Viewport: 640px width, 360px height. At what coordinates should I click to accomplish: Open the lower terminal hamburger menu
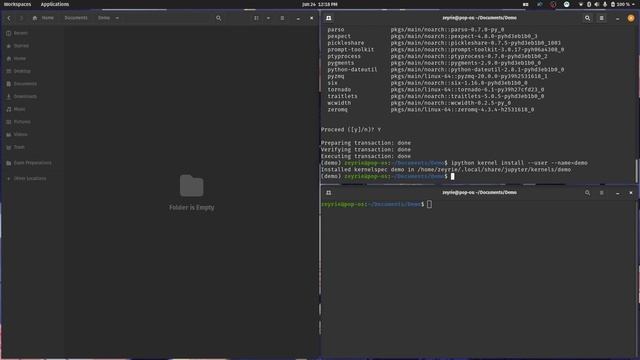(602, 193)
